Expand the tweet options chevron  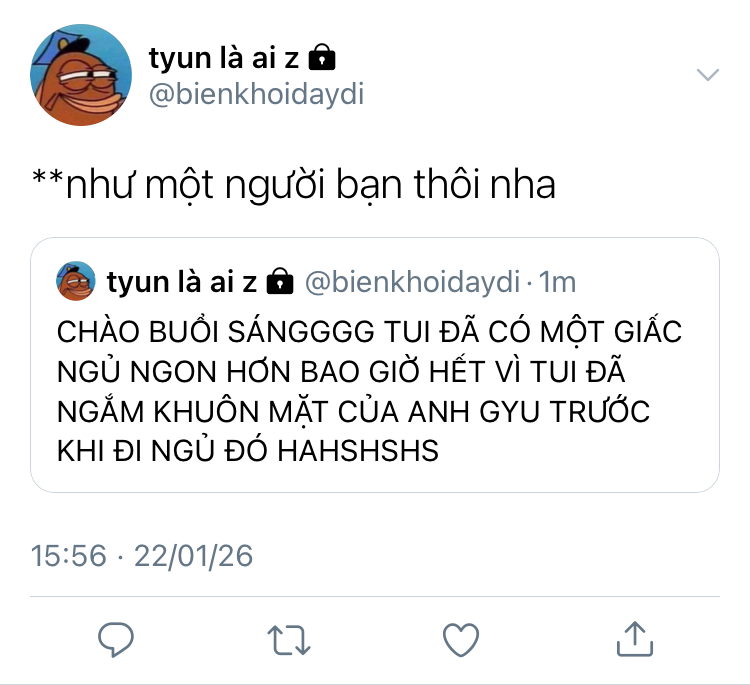click(x=707, y=75)
